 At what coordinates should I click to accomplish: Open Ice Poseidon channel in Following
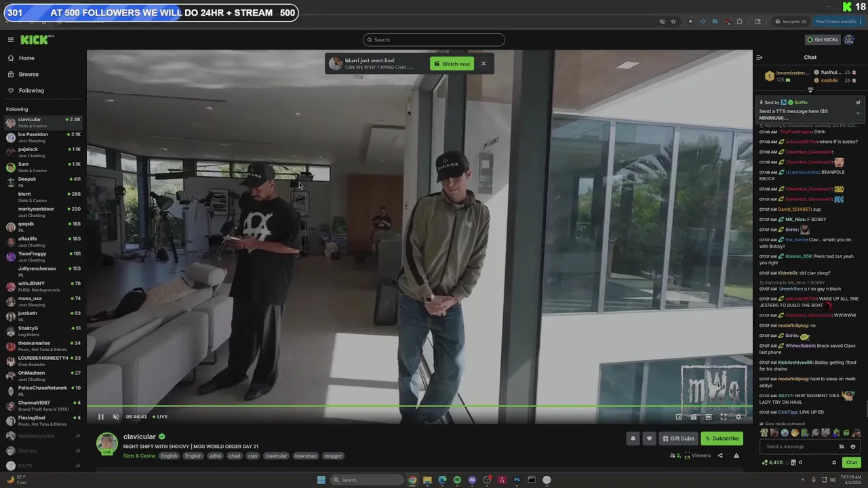[x=42, y=138]
